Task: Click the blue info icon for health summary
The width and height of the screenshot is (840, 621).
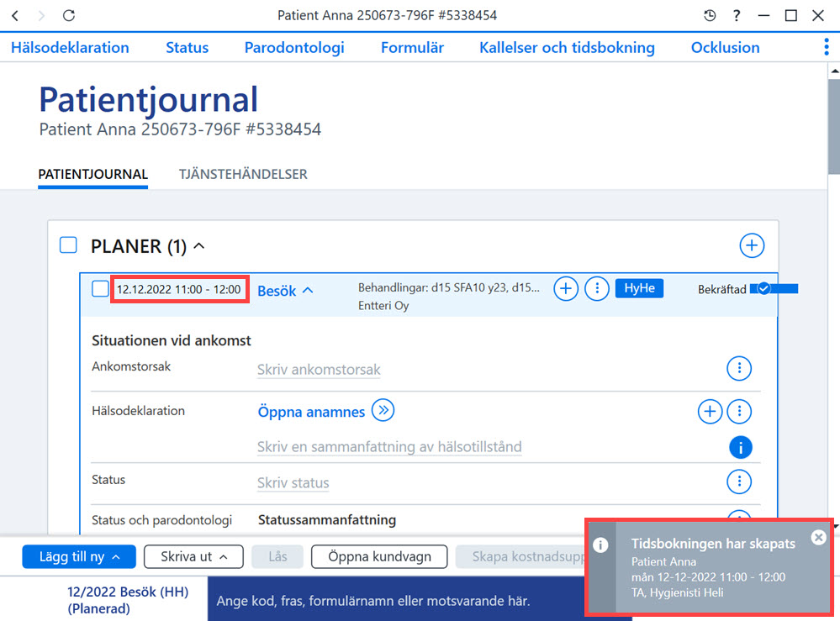Action: coord(740,447)
